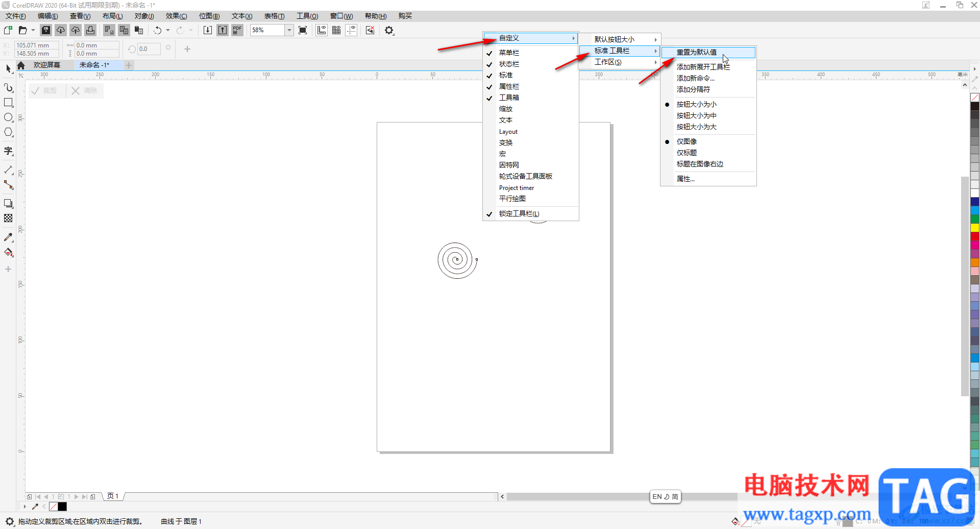Click the yellow color swatch in palette
This screenshot has height=529, width=980.
tap(974, 228)
